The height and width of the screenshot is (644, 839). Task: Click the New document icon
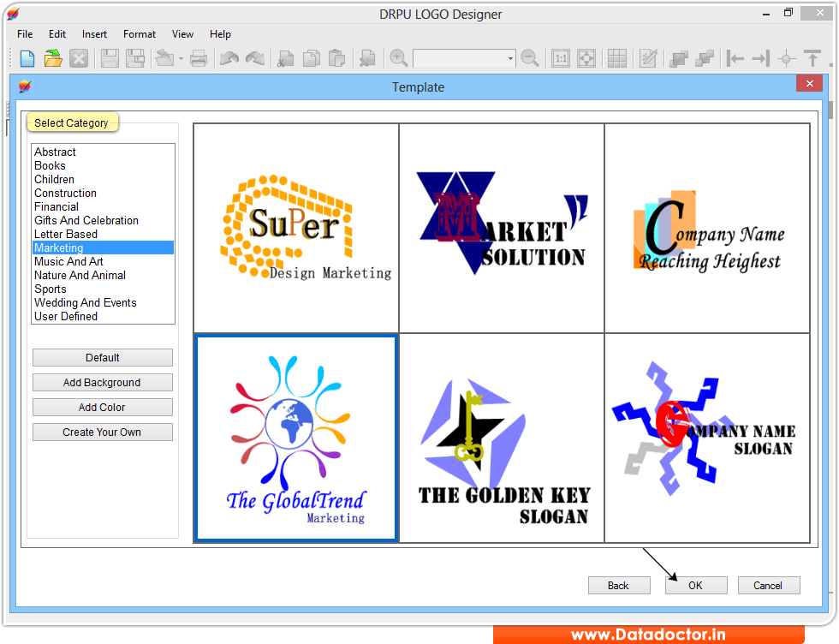(x=26, y=58)
